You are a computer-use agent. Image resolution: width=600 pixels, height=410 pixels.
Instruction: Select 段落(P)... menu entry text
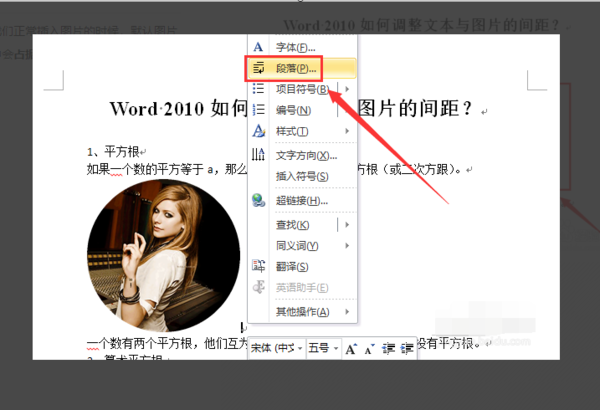(297, 68)
